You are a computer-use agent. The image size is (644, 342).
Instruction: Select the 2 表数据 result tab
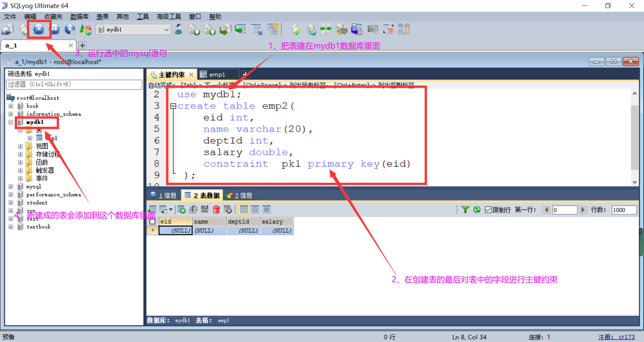pos(203,195)
